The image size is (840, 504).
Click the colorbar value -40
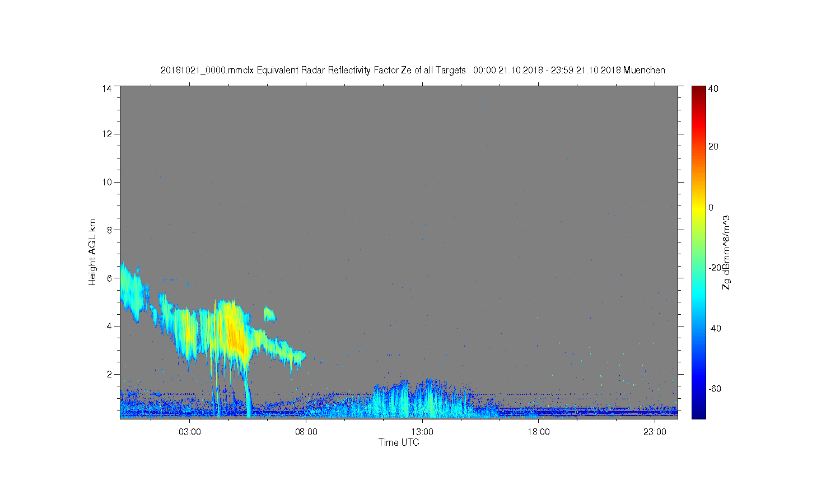(715, 328)
